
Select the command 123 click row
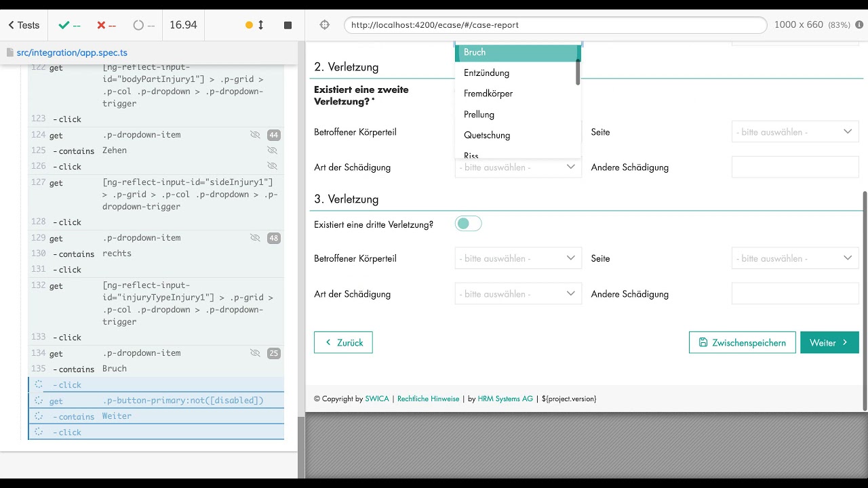coord(156,119)
